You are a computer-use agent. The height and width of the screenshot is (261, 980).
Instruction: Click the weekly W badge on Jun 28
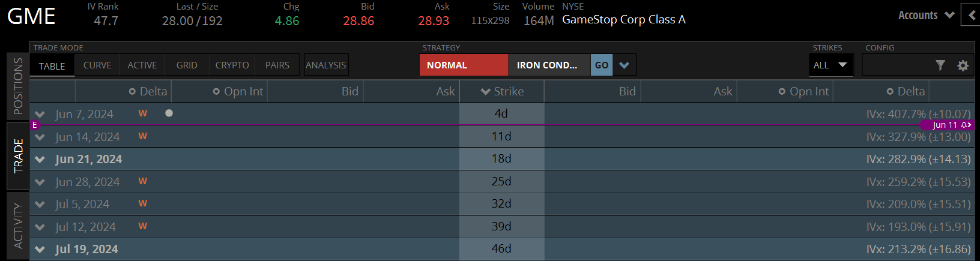(143, 181)
